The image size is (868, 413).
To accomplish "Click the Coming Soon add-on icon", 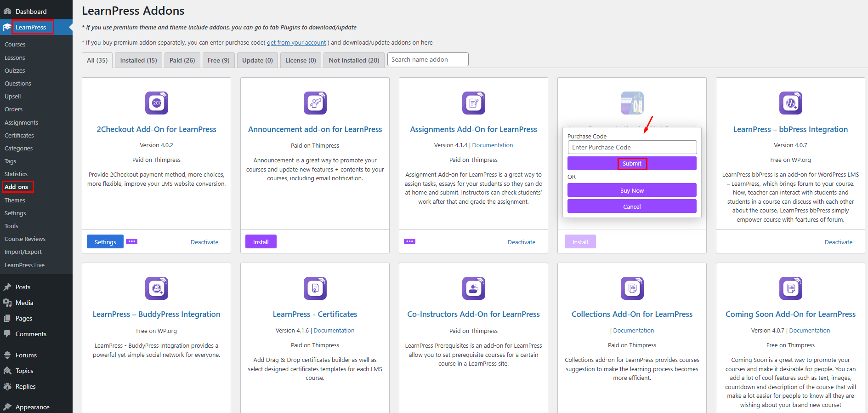I will (x=791, y=288).
